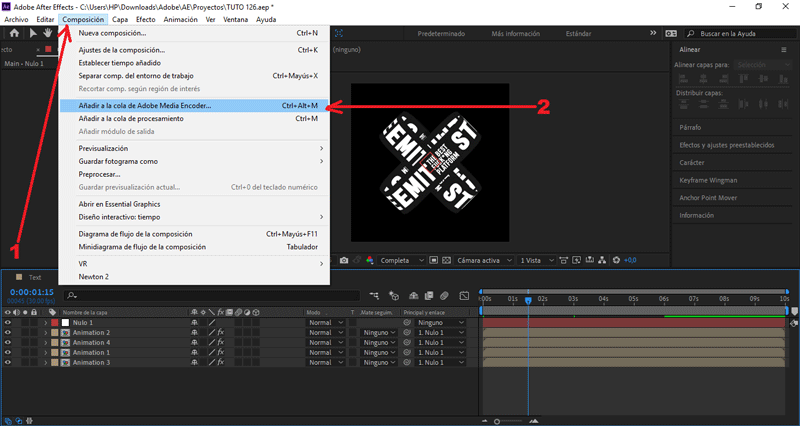Click the focus snapping icon in the top toolbar
This screenshot has height=426, width=800.
339,33
